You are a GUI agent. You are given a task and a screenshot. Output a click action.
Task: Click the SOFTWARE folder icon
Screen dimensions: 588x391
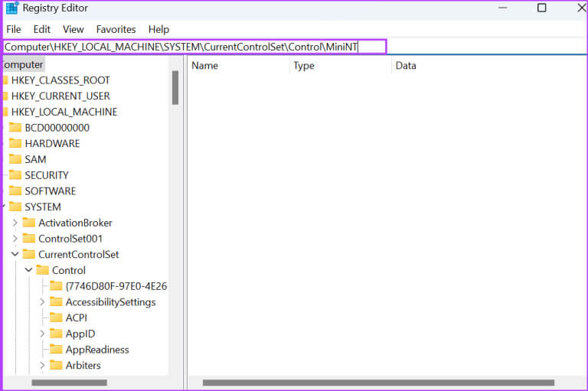click(x=15, y=191)
